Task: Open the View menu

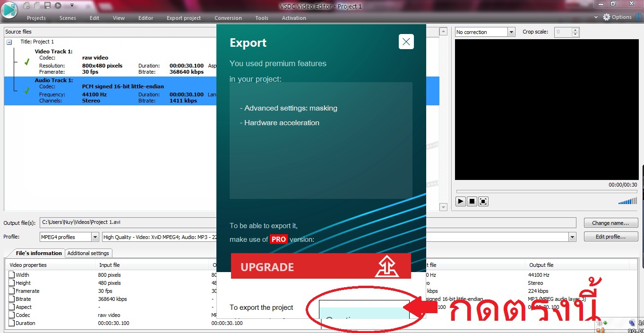Action: (119, 18)
